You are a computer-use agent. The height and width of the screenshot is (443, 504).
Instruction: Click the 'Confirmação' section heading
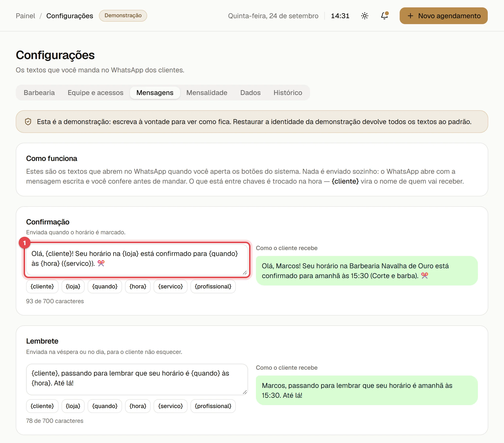(x=47, y=222)
